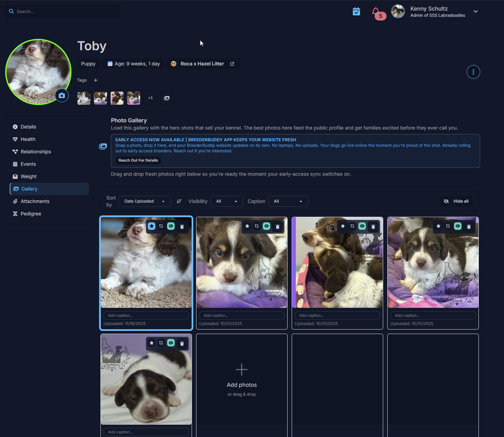Open the Visibility filter dropdown
The height and width of the screenshot is (437, 504).
pos(226,201)
